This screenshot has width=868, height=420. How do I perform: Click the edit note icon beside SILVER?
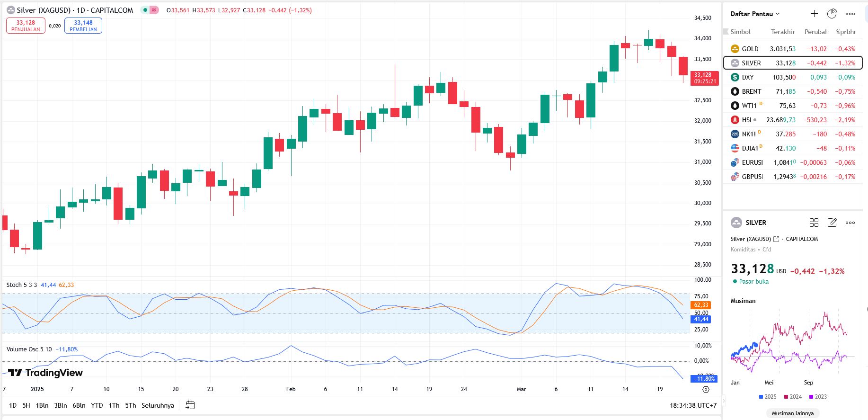pos(832,223)
